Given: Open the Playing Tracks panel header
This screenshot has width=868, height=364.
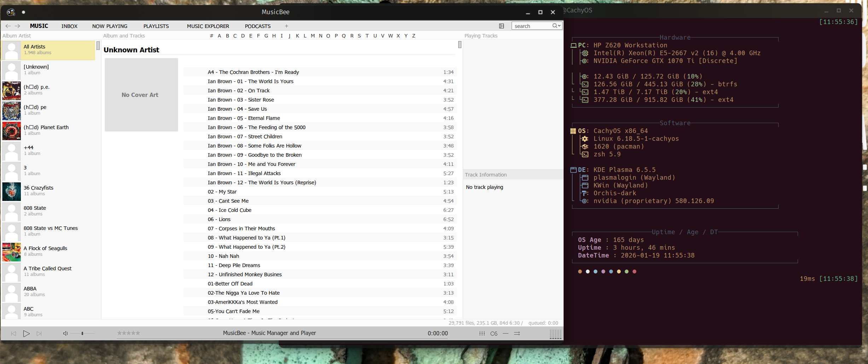Looking at the screenshot, I should coord(481,36).
